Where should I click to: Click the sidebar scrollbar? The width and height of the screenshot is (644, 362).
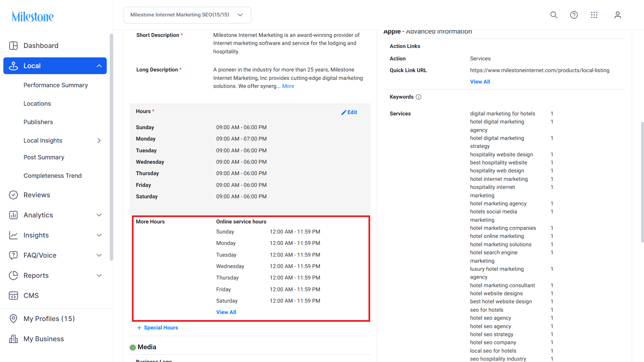(111, 147)
